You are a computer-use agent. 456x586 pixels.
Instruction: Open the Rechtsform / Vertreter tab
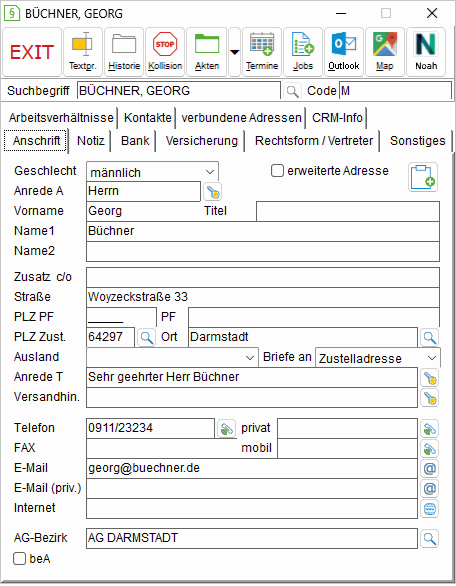click(x=314, y=141)
